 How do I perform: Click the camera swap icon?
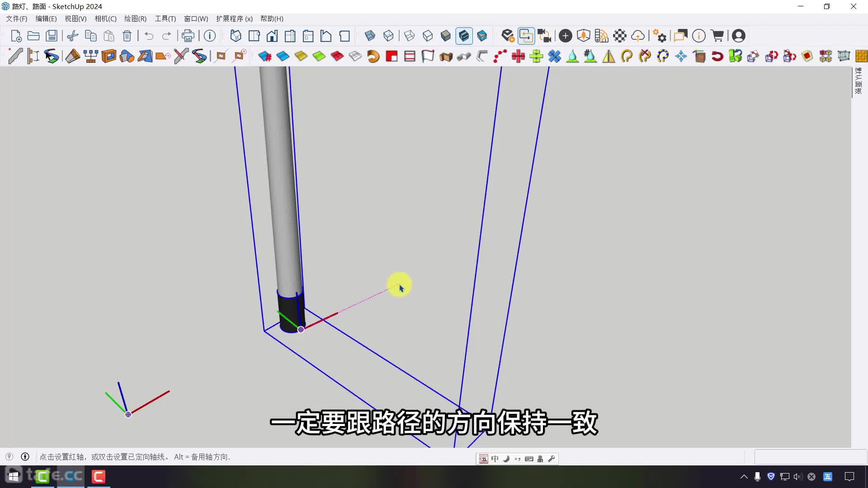pos(544,36)
